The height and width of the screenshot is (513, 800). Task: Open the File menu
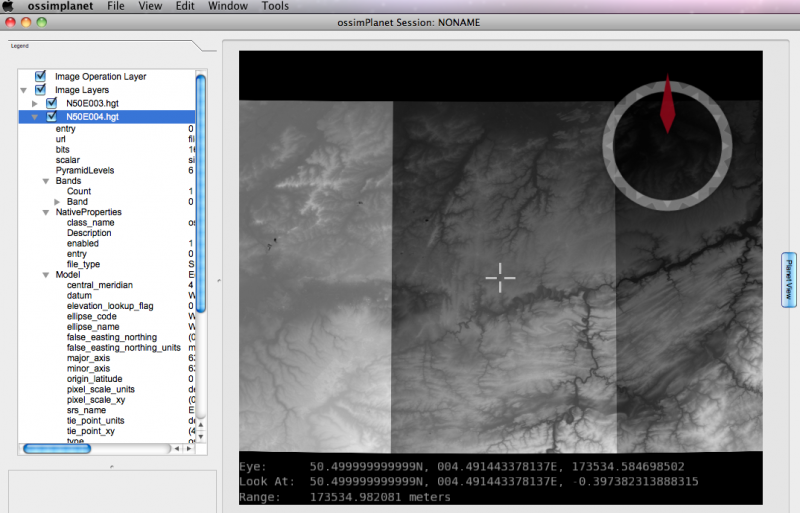[116, 6]
